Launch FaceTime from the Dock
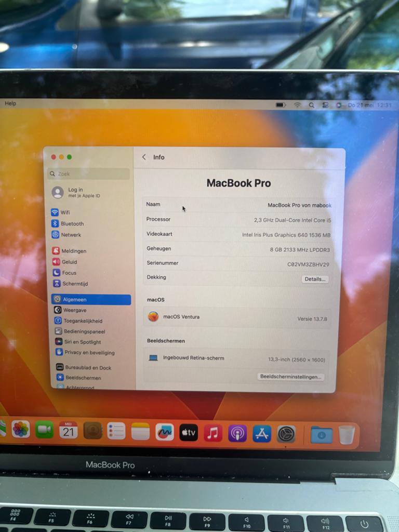This screenshot has height=532, width=399. pos(45,430)
